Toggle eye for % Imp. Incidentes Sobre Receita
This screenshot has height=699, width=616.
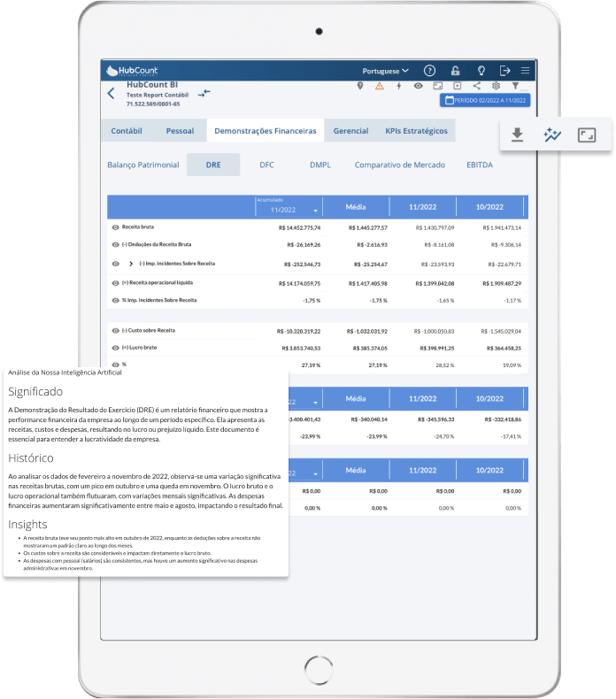[116, 301]
